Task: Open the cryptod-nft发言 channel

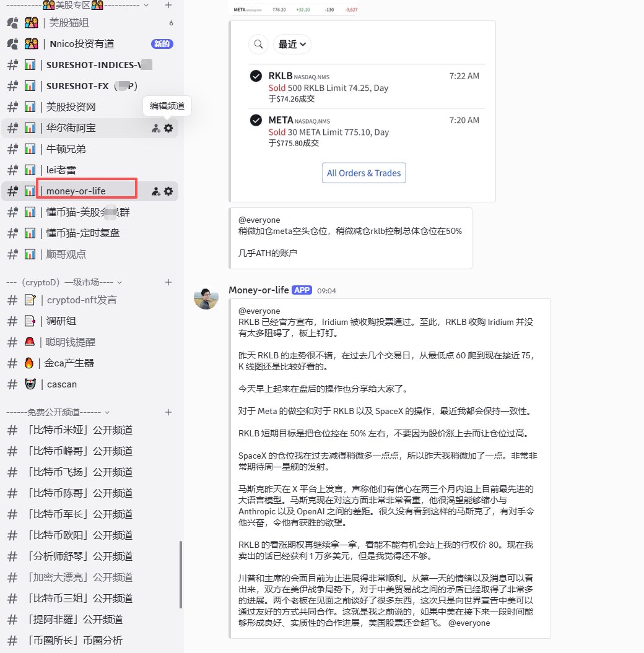Action: (x=90, y=300)
